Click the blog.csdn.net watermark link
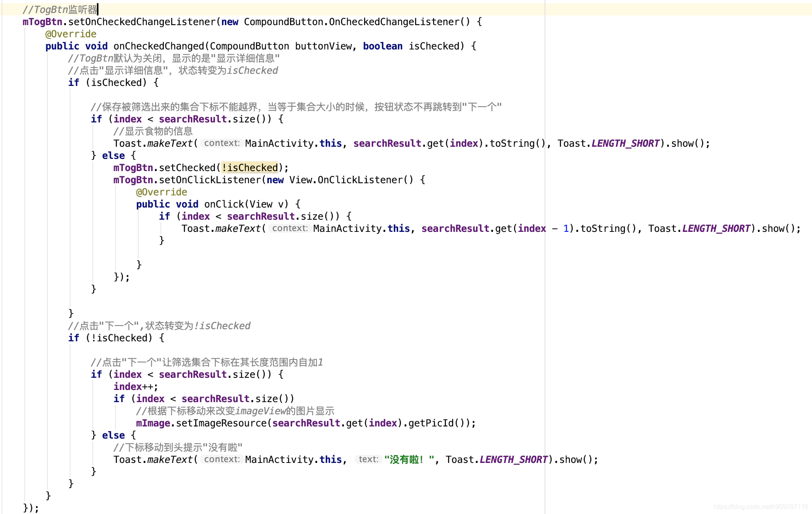 [x=761, y=507]
